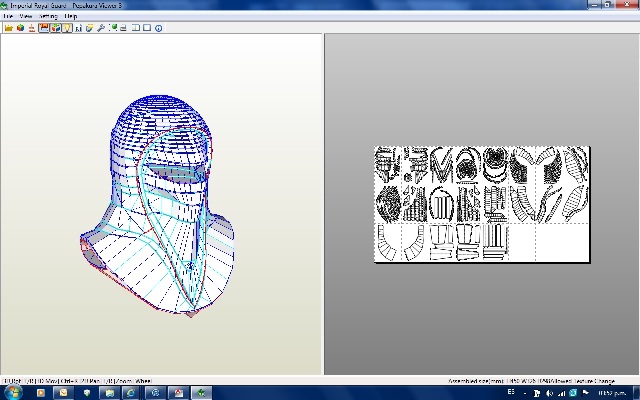Open the red-white app taskbar icon
Viewport: 640px width, 400px height.
(x=179, y=393)
